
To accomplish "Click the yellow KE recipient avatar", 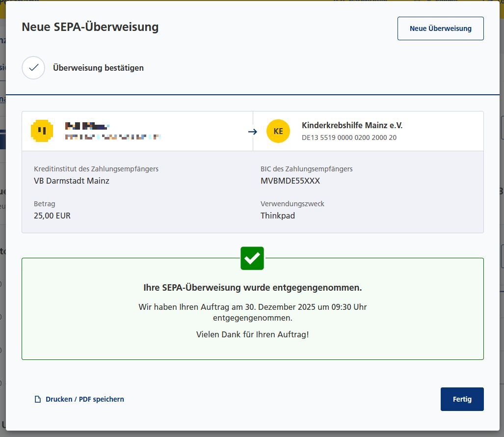I will coord(278,131).
